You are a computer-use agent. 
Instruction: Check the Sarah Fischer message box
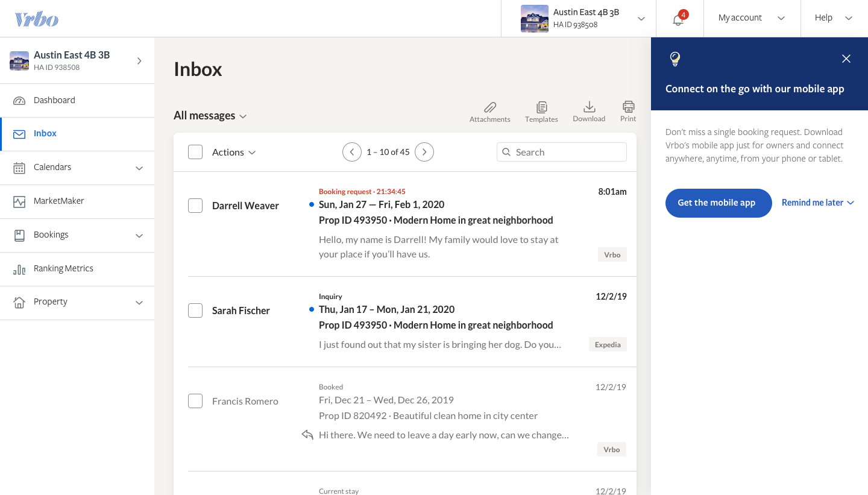[195, 311]
